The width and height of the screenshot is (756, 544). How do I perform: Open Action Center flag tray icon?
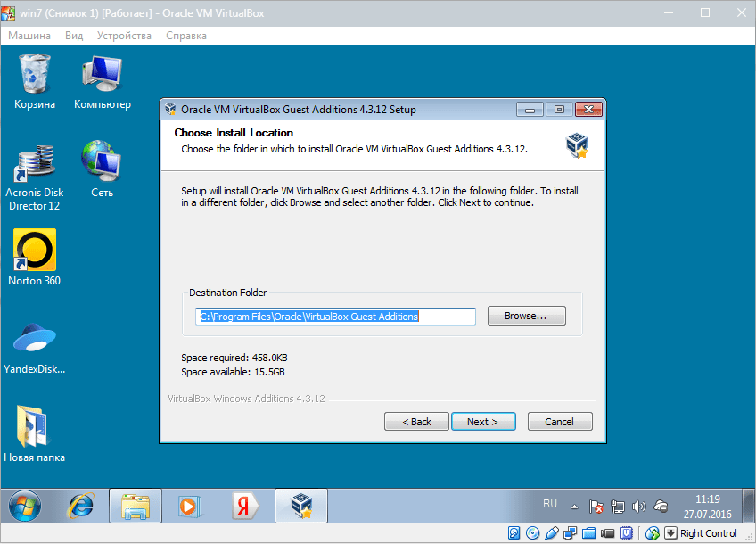click(x=596, y=507)
